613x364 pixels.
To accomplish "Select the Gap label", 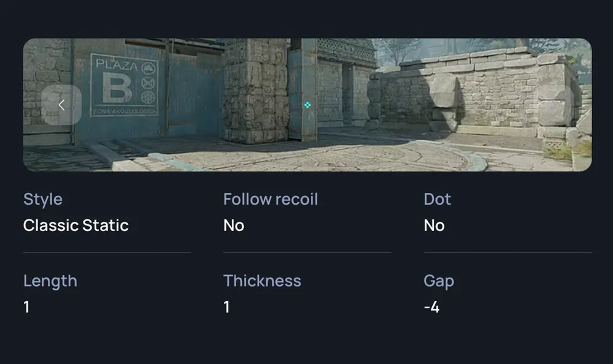I will point(439,281).
